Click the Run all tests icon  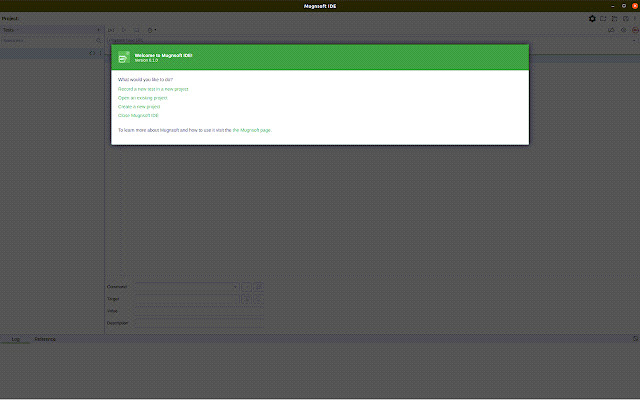click(111, 30)
